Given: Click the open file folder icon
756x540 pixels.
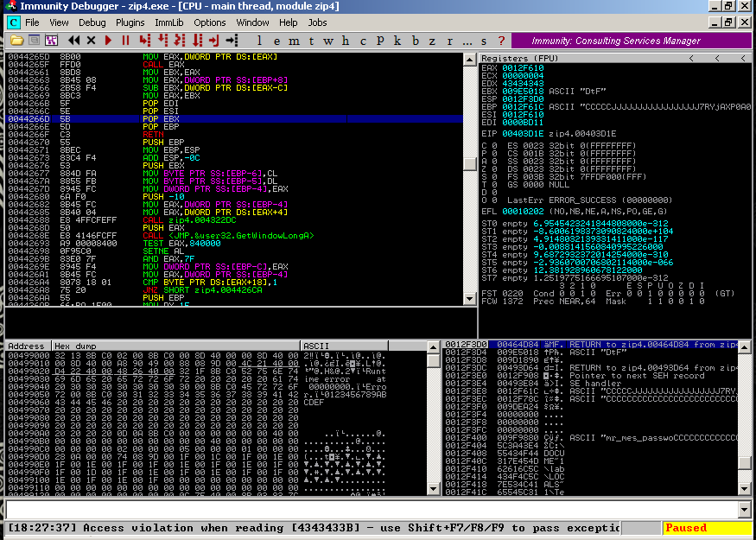Looking at the screenshot, I should point(16,41).
